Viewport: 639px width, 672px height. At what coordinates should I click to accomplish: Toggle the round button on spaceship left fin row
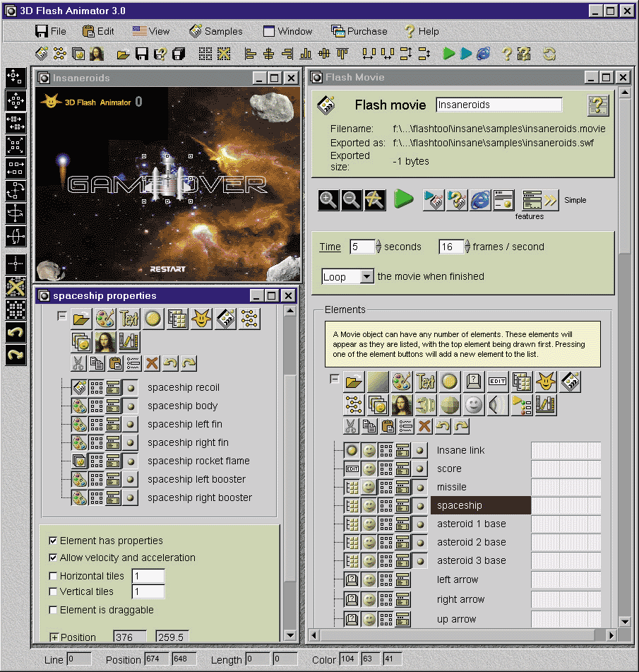point(131,424)
